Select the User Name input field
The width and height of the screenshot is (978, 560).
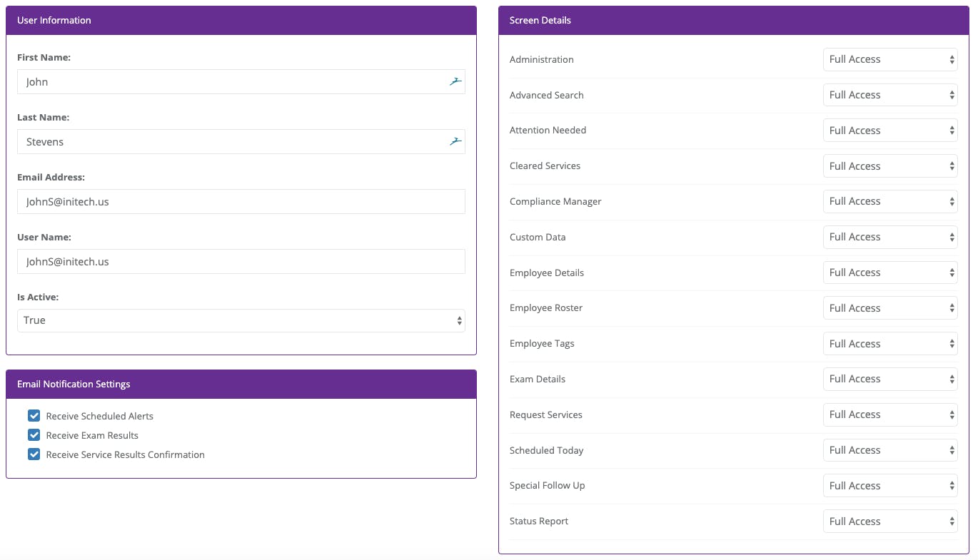(x=241, y=262)
